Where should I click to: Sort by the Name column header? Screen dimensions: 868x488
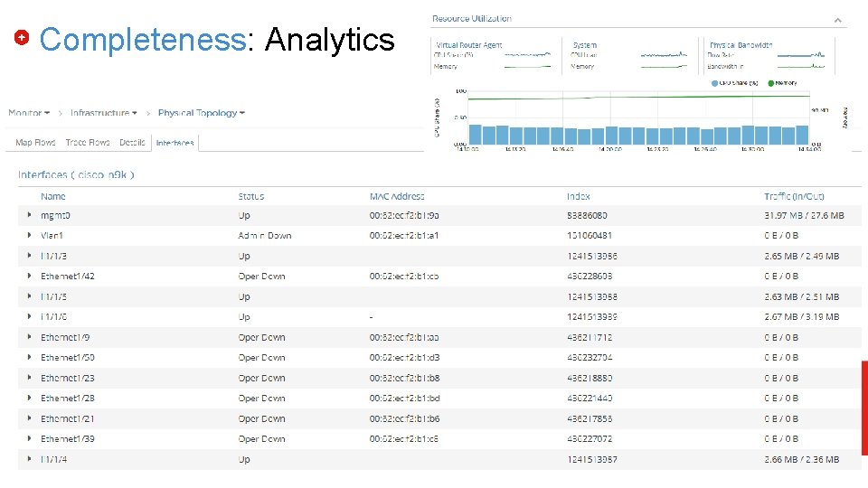tap(53, 196)
